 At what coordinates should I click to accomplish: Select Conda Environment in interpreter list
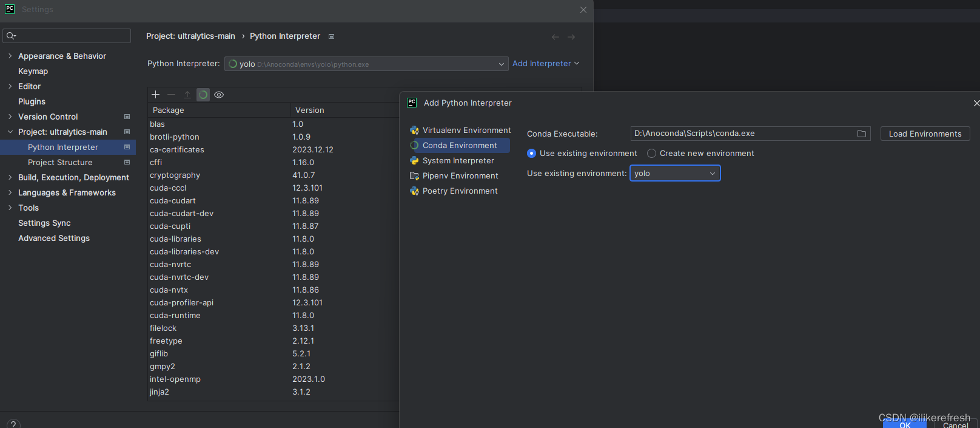tap(458, 146)
